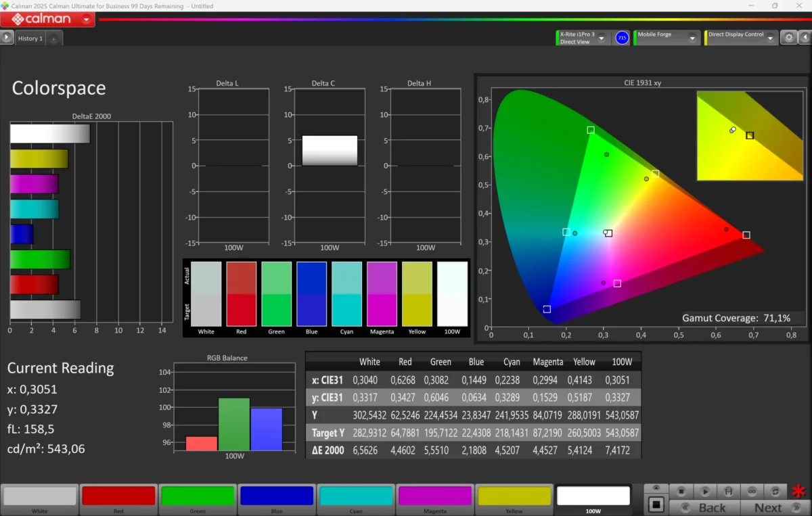This screenshot has height=516, width=812.
Task: Click the blue 715 meter badge
Action: pos(622,38)
